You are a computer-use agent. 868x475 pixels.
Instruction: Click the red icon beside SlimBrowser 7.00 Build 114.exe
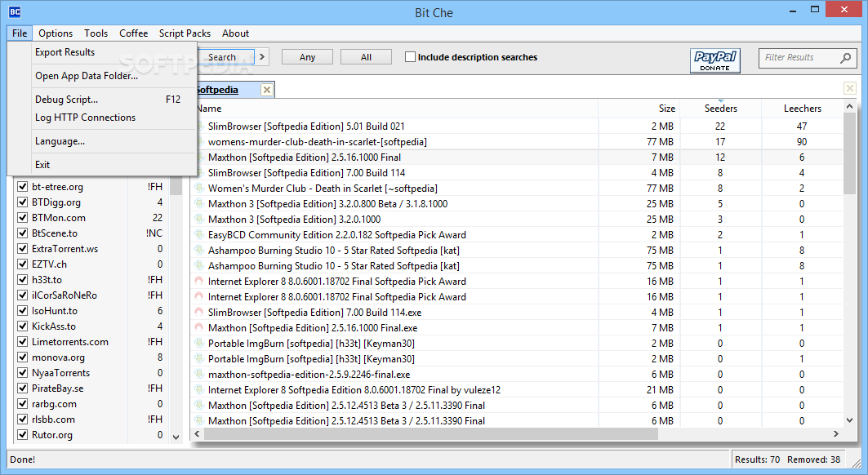199,313
